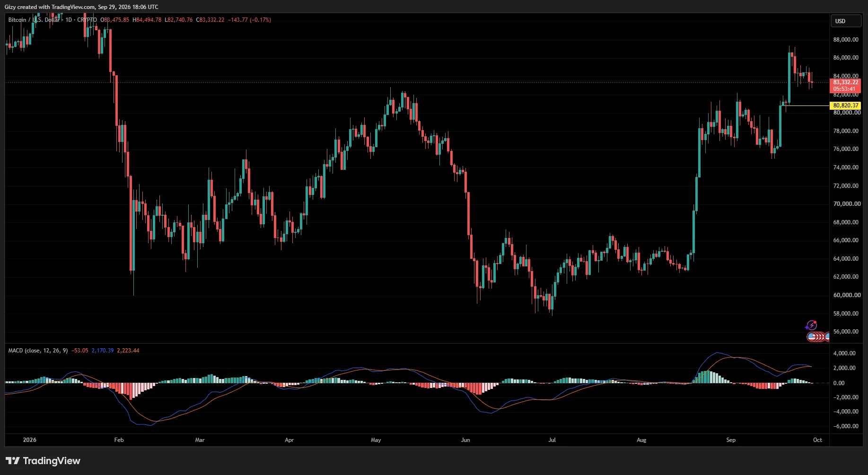Click the 2026 label on time axis
The width and height of the screenshot is (868, 475).
point(29,440)
